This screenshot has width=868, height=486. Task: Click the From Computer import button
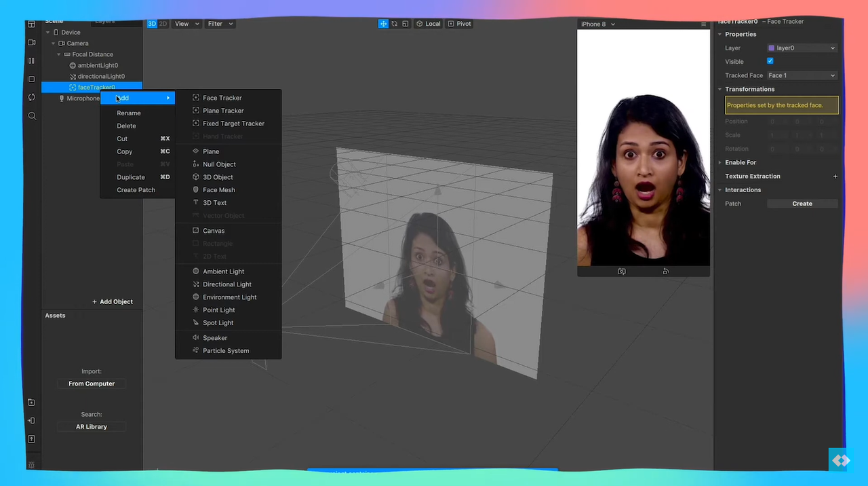tap(92, 384)
